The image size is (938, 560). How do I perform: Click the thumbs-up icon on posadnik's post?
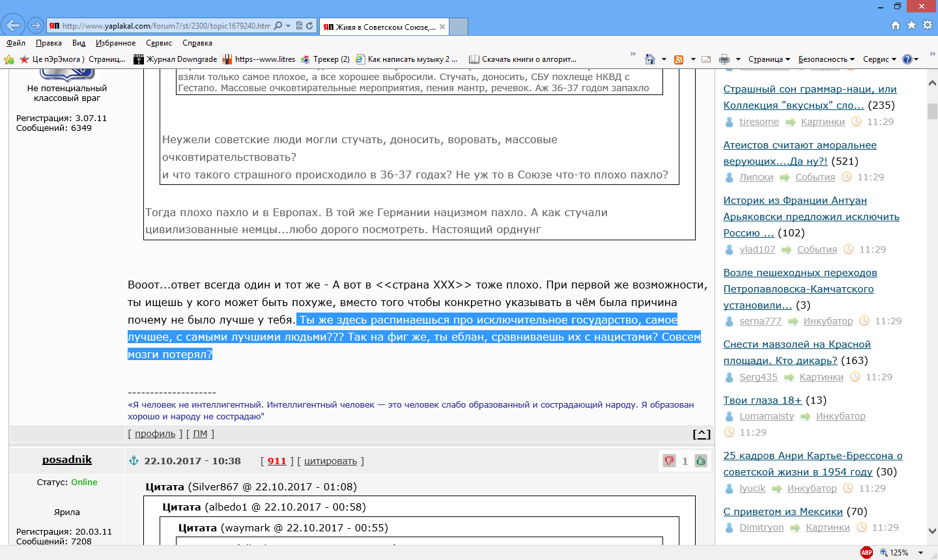click(x=700, y=460)
